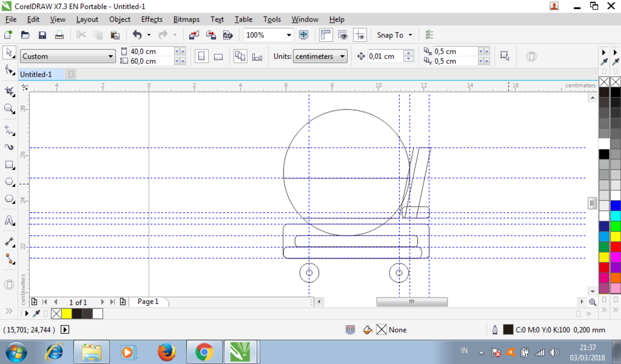
Task: Open the zoom level 100% dropdown
Action: [289, 35]
